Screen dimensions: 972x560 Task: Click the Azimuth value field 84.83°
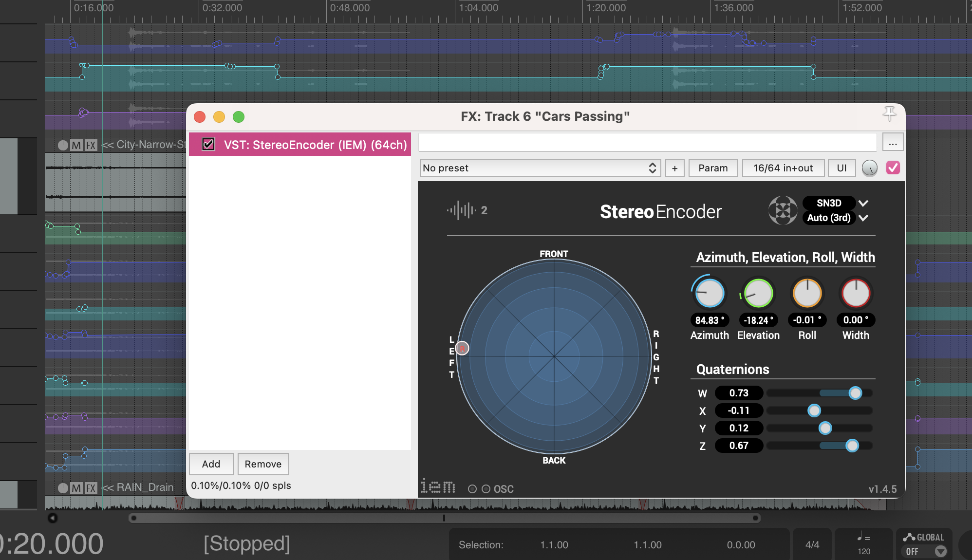[710, 320]
